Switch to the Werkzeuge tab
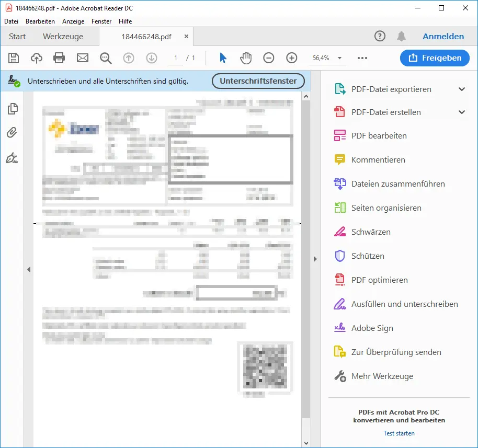Image resolution: width=478 pixels, height=448 pixels. pos(63,37)
